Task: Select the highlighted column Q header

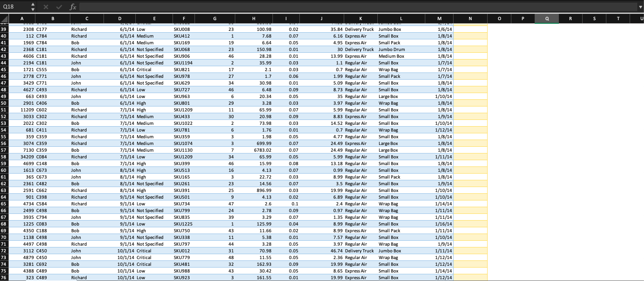Action: (x=546, y=19)
